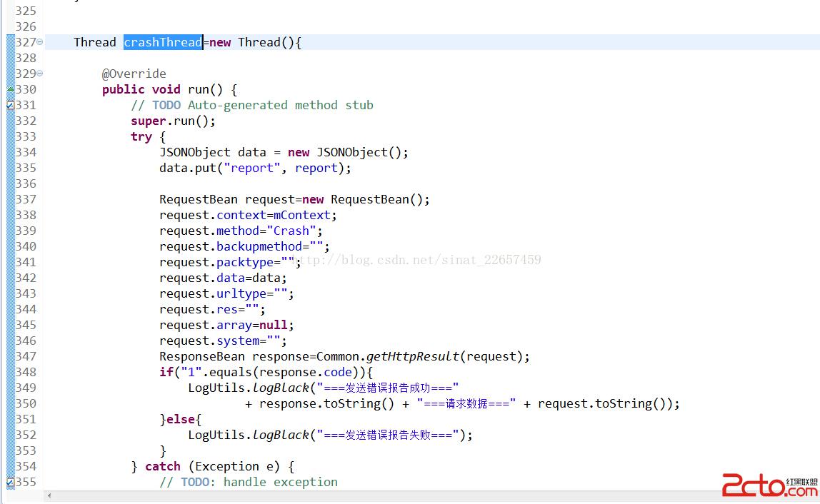Click the highlighted crashThread variable name
The width and height of the screenshot is (820, 504).
163,42
